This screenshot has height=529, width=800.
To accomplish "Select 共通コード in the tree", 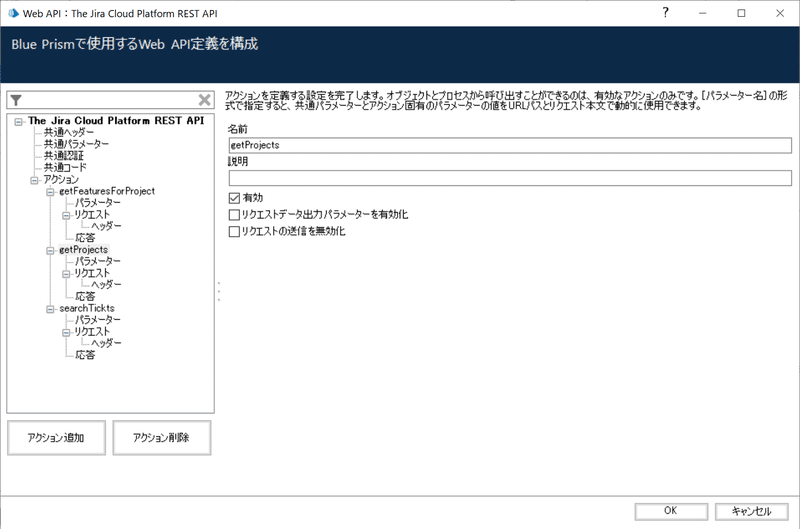I will coord(65,168).
